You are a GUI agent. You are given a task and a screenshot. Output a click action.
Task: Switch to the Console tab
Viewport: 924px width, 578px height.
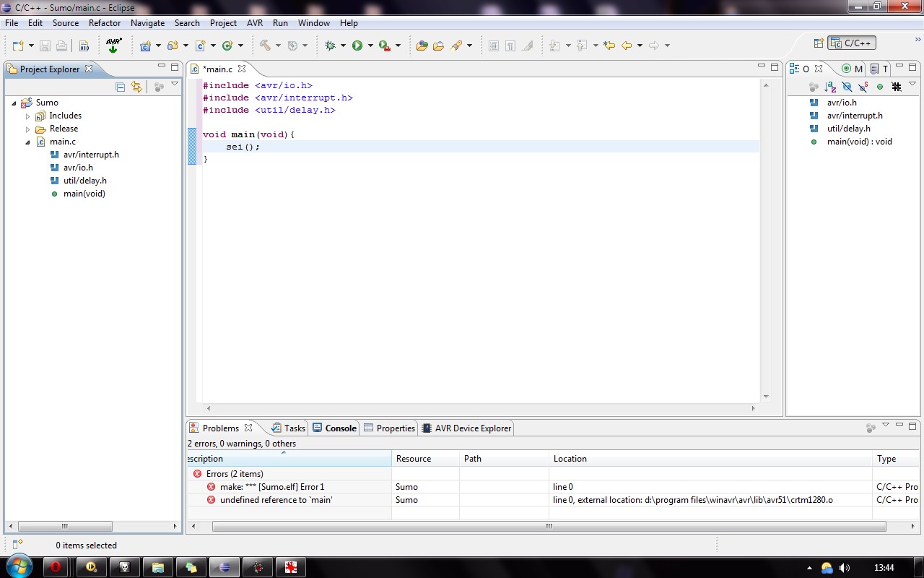[x=334, y=428]
